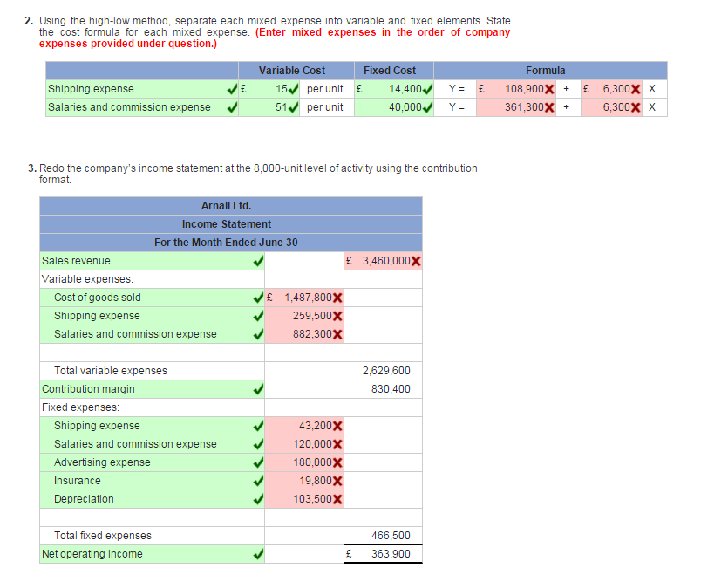Click the green check beside 40,000
This screenshot has width=728, height=582.
tap(427, 106)
